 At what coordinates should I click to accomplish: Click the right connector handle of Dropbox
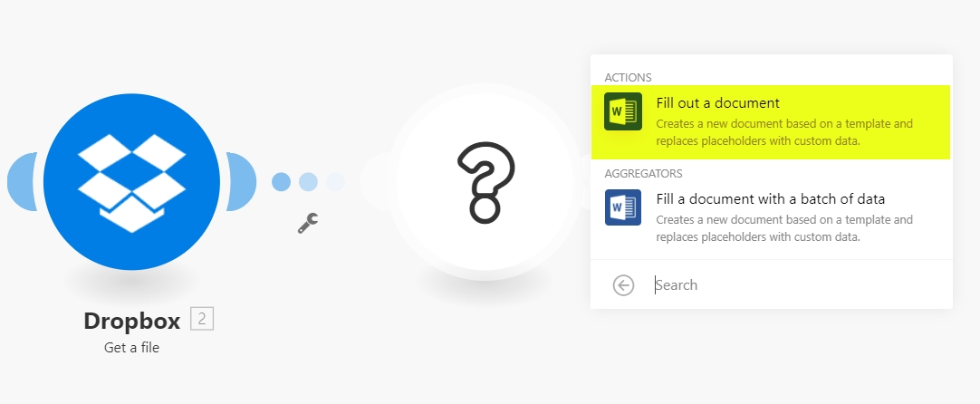(242, 181)
